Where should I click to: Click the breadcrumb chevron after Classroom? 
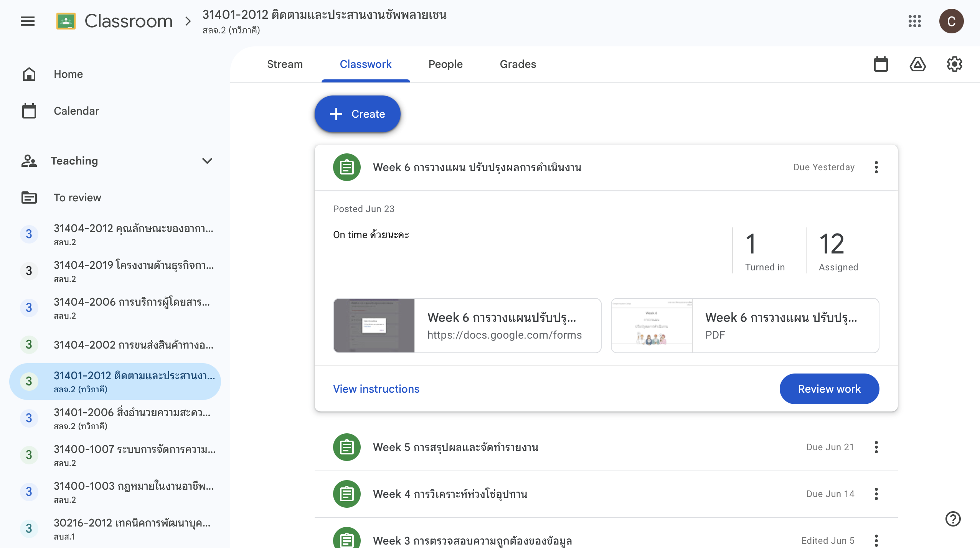pyautogui.click(x=188, y=21)
